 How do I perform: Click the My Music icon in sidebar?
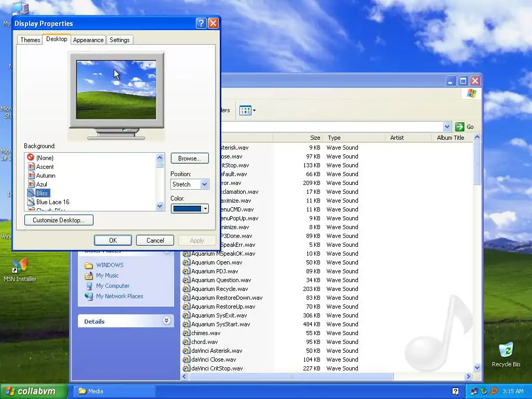tap(88, 275)
